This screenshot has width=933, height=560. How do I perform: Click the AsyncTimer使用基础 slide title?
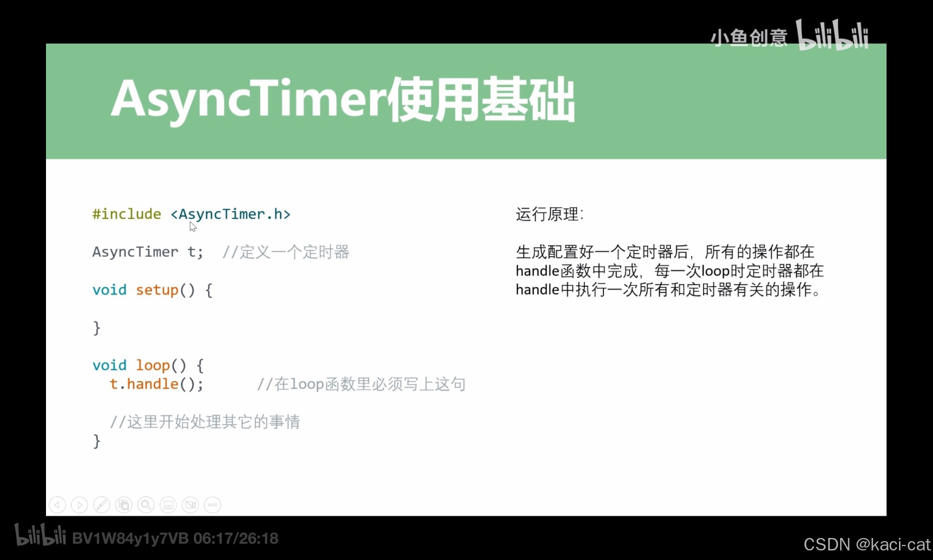pos(342,99)
